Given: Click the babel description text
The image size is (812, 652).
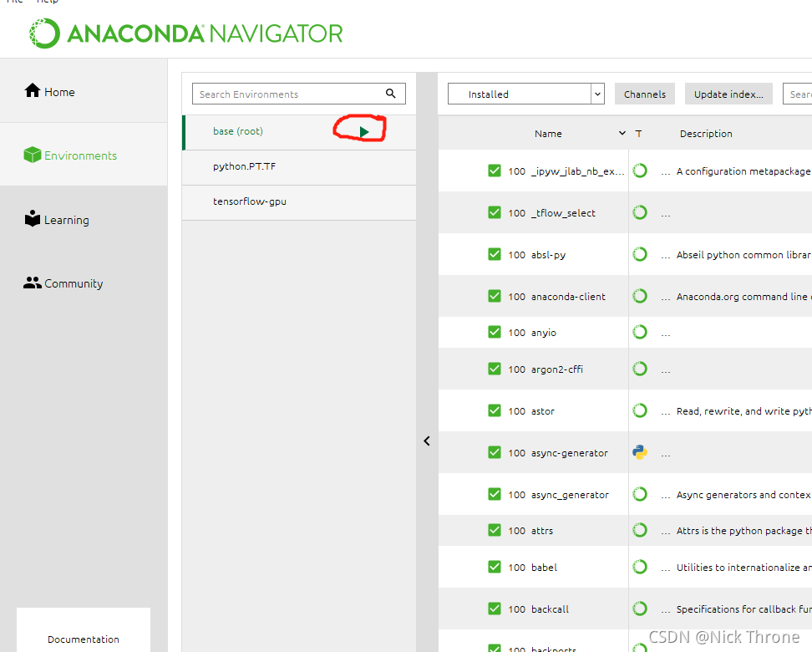Looking at the screenshot, I should click(743, 568).
